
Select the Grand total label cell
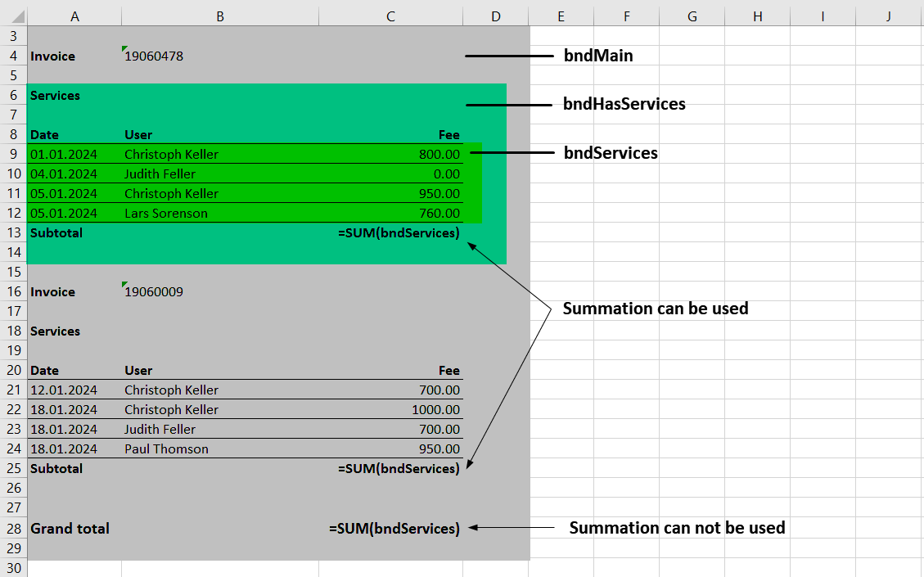pos(70,529)
